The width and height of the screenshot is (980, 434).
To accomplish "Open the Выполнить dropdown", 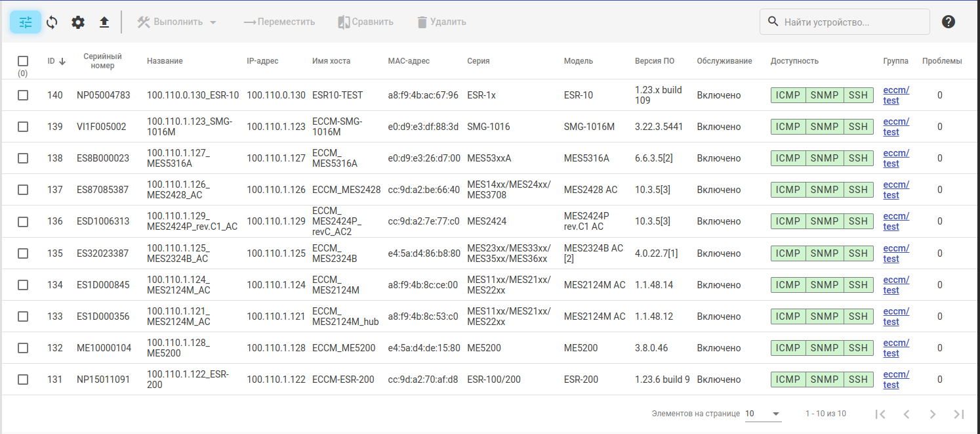I will [177, 22].
